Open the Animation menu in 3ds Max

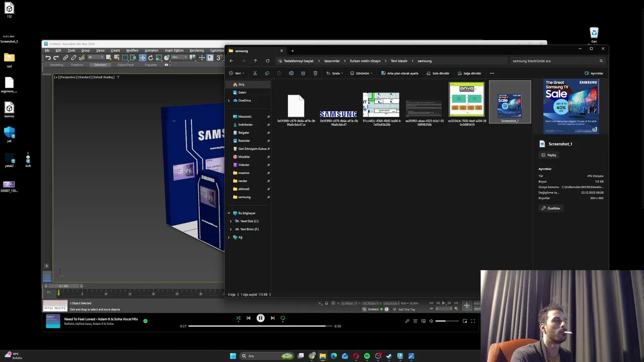pyautogui.click(x=151, y=50)
